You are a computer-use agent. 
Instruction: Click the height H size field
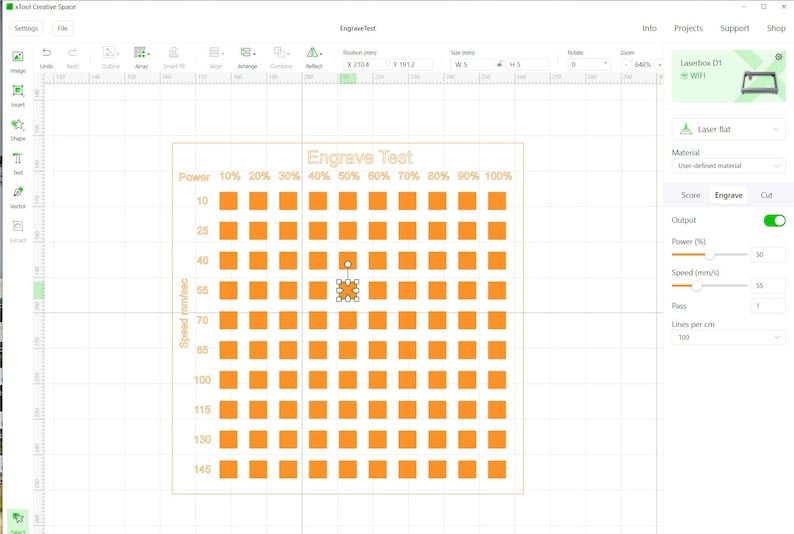pyautogui.click(x=527, y=65)
